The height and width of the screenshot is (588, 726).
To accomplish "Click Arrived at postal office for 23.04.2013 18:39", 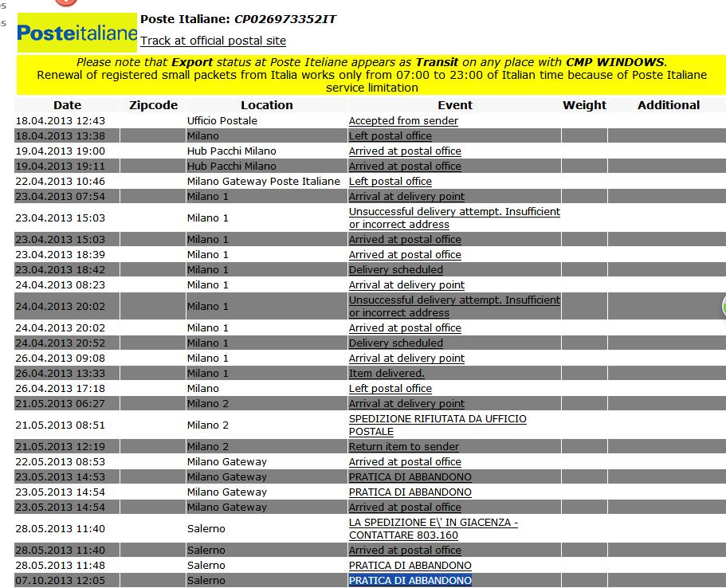I will (405, 255).
